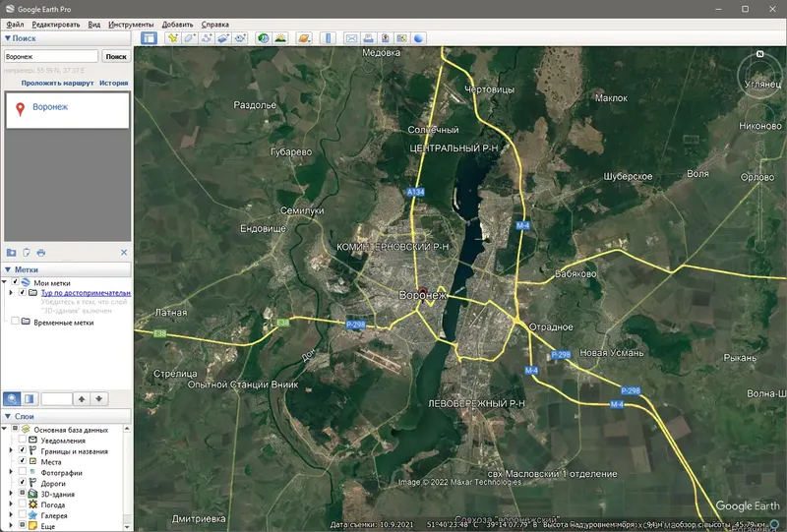Click the search field containing Воронеж
The image size is (787, 532).
(51, 56)
